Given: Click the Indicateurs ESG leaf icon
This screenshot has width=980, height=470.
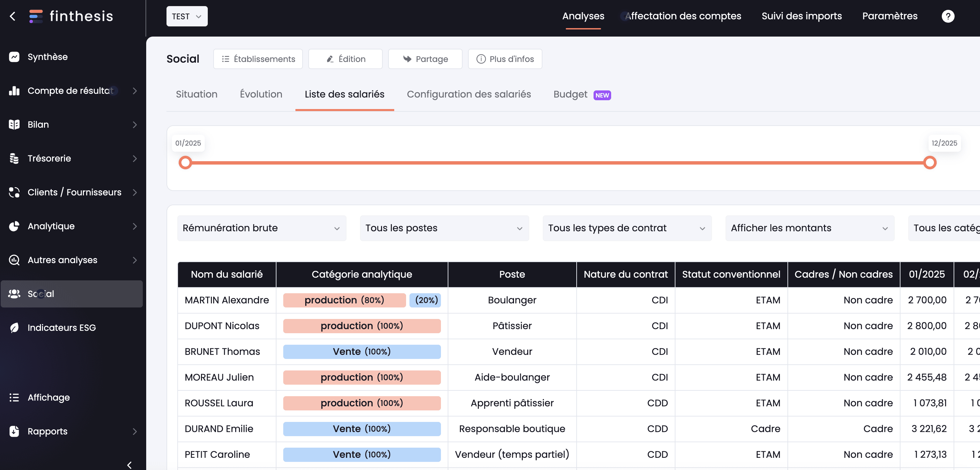Looking at the screenshot, I should click(x=14, y=328).
